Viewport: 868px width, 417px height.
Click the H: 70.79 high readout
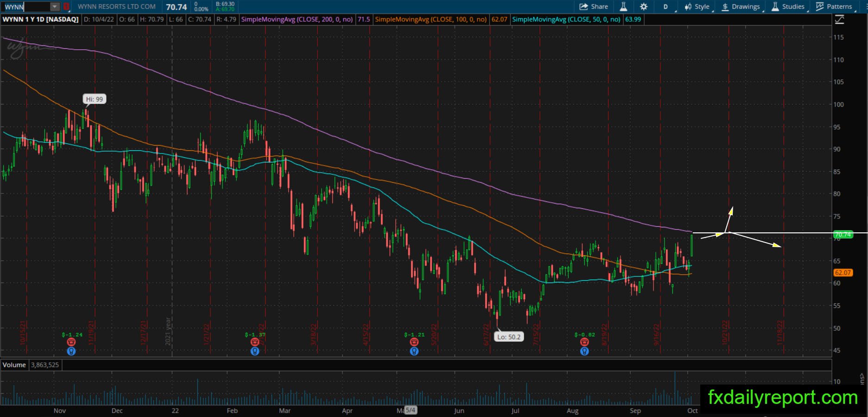(152, 19)
